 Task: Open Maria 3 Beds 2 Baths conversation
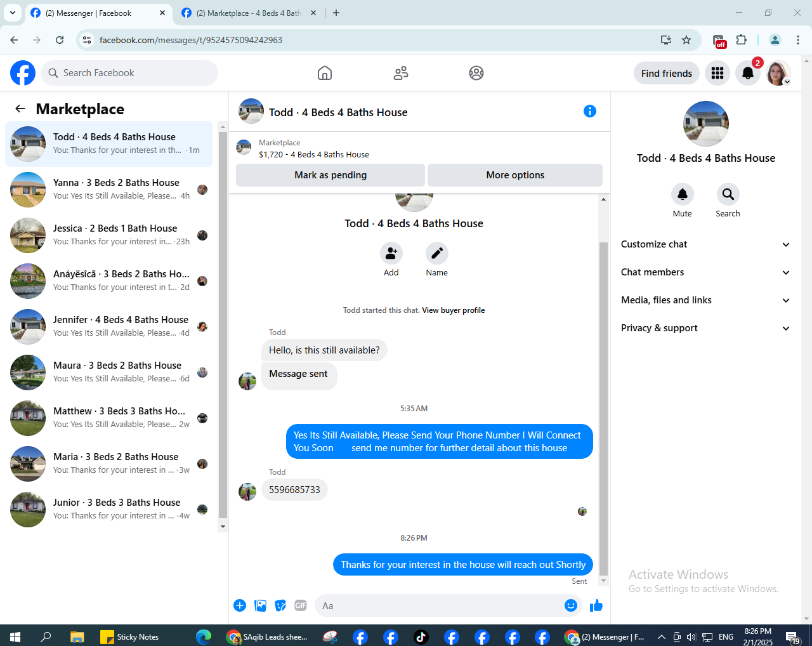point(109,464)
